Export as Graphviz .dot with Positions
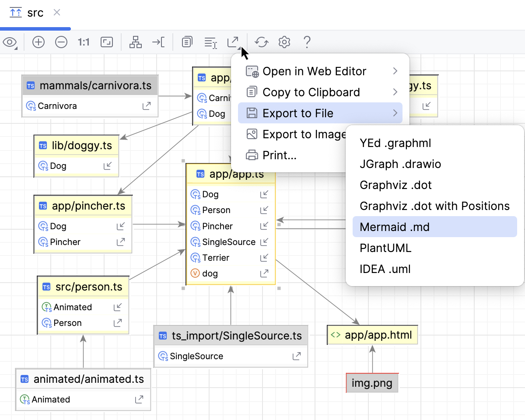The image size is (525, 420). pos(435,206)
